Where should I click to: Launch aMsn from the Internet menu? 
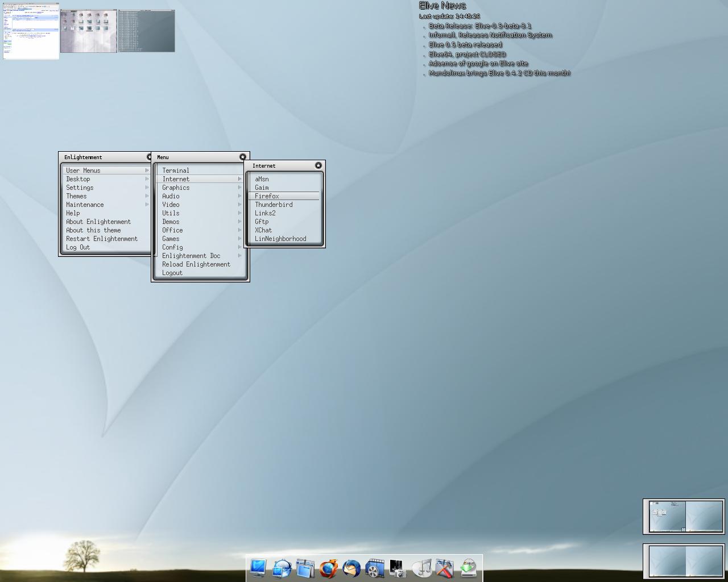[x=284, y=179]
